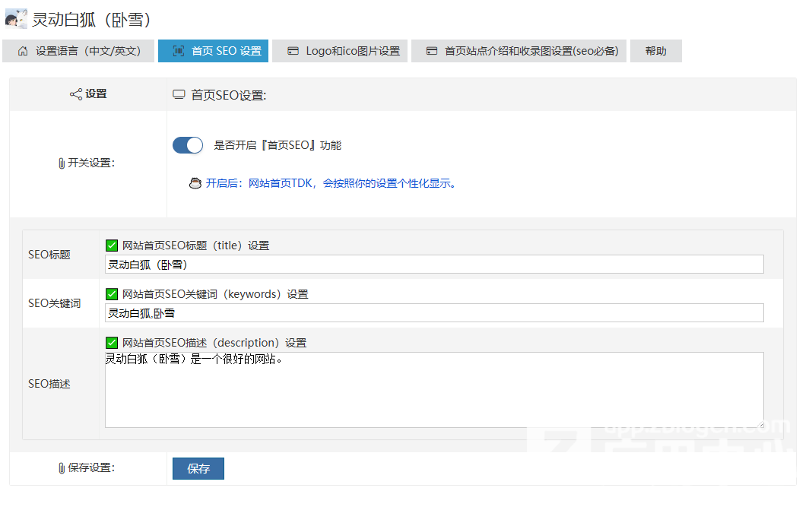Open the 首页站点介绍和收录图设置 tab
The image size is (812, 510).
point(519,51)
